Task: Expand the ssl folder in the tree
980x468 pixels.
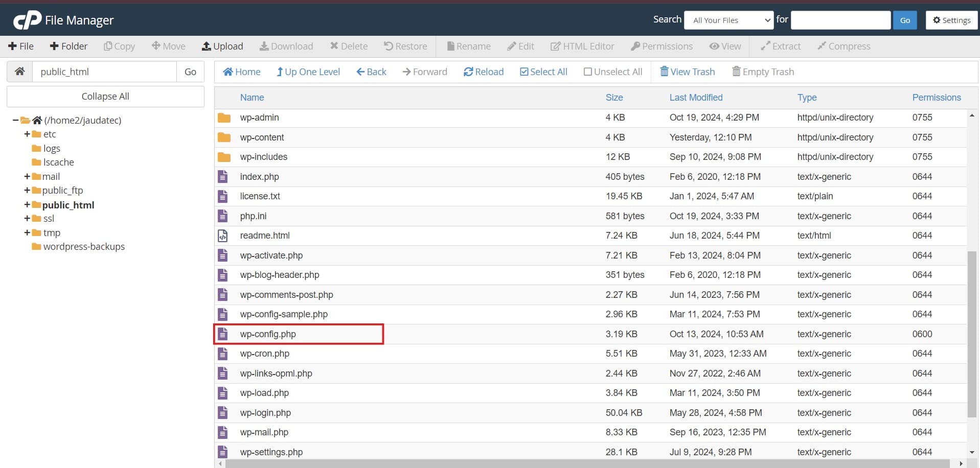Action: click(27, 218)
